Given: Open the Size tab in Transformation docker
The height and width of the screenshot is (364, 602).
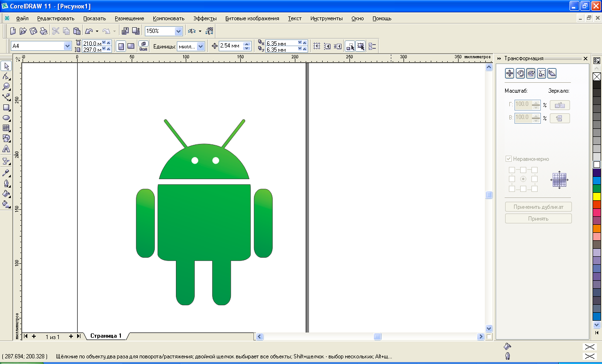Looking at the screenshot, I should point(541,73).
